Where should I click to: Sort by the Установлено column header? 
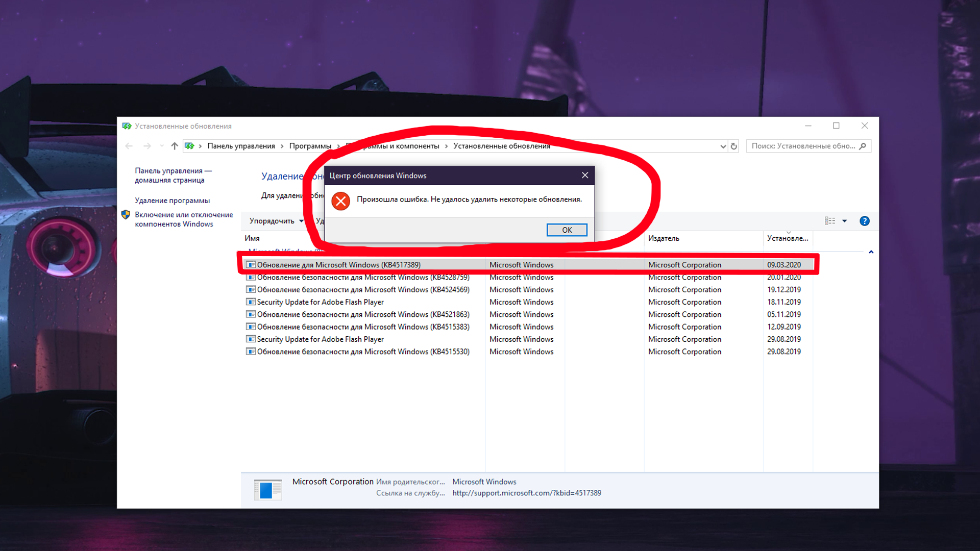click(788, 238)
